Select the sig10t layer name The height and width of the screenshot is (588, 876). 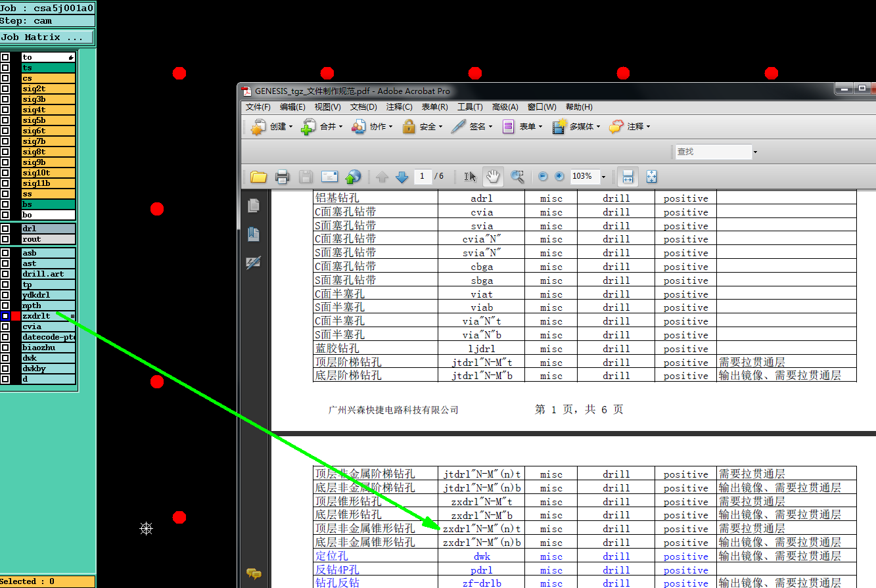(49, 173)
